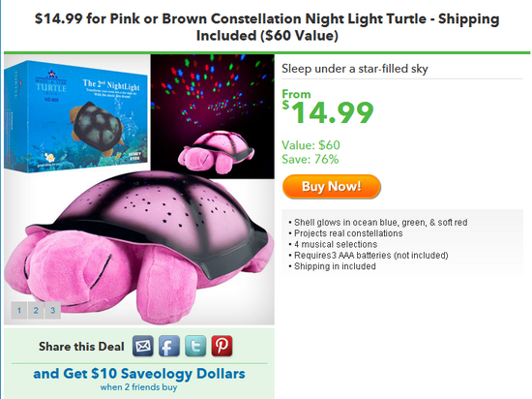
Task: Select the large pink turtle product photo
Action: [x=139, y=248]
